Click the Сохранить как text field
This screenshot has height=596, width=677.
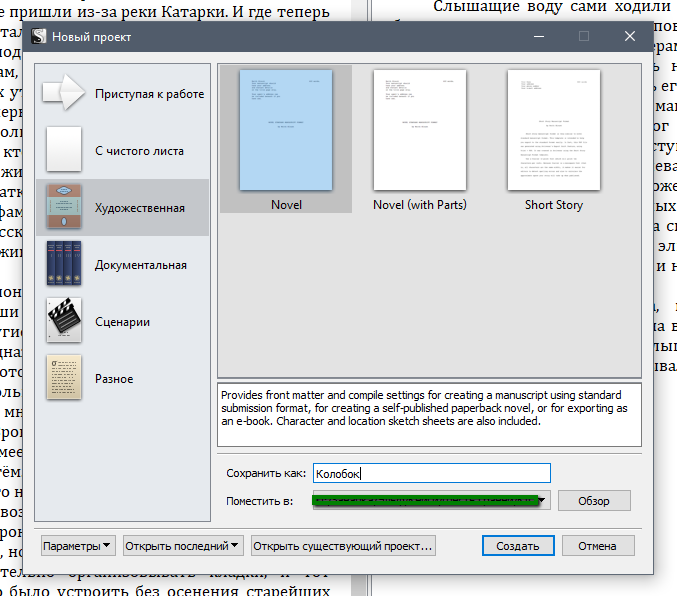pyautogui.click(x=431, y=473)
